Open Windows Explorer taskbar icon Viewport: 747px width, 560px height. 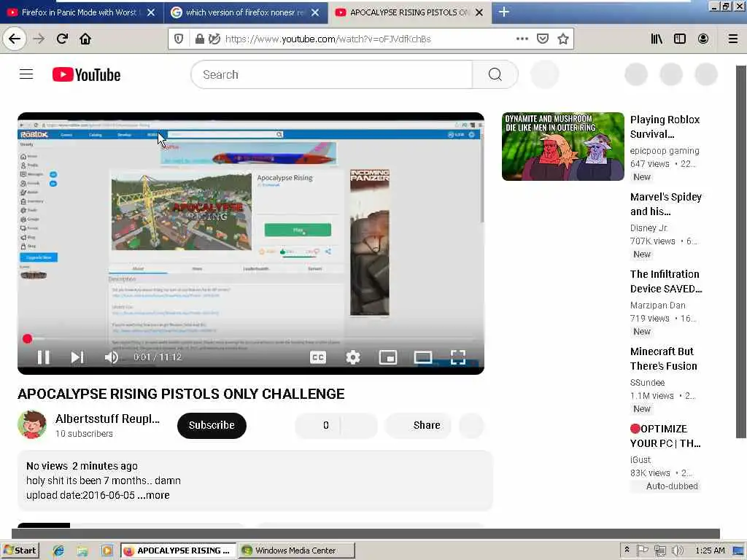[x=82, y=551]
